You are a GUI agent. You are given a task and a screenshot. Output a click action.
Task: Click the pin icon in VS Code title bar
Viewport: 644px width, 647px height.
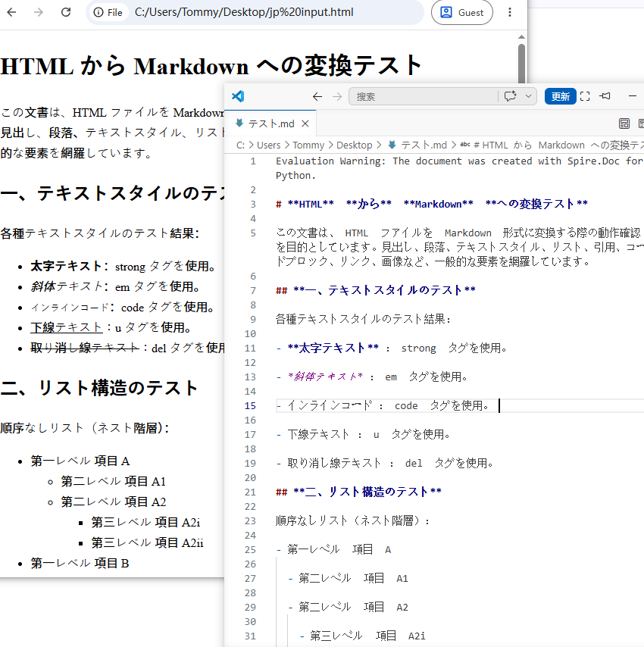[x=605, y=96]
